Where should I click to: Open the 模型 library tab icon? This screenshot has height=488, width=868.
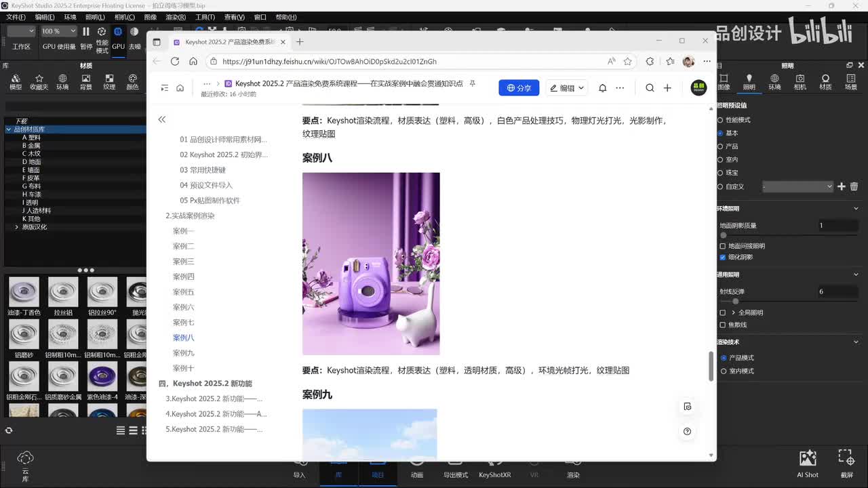pyautogui.click(x=15, y=82)
